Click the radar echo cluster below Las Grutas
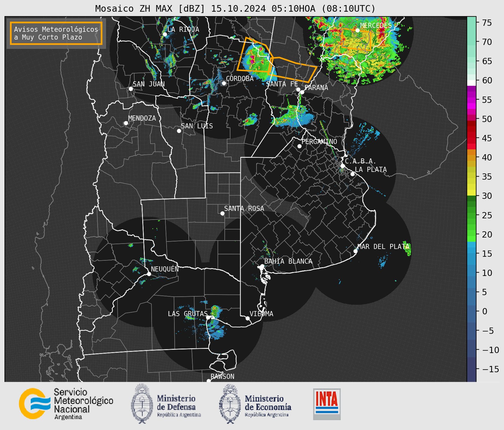The height and width of the screenshot is (430, 504). point(216,333)
